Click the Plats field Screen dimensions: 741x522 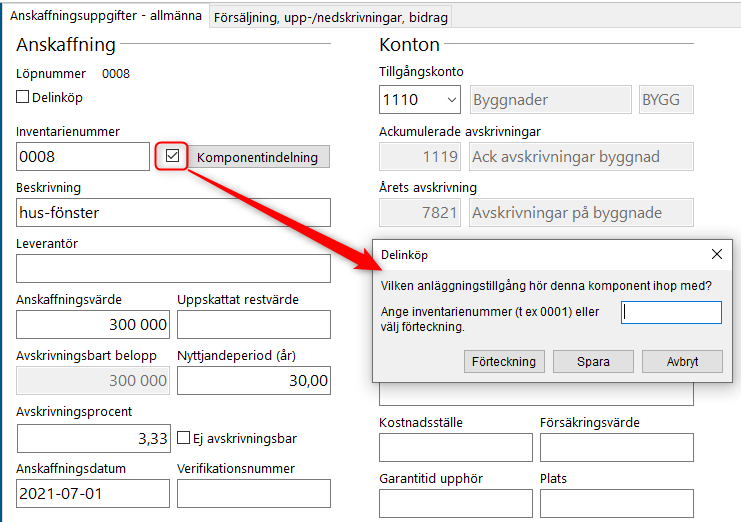(617, 503)
